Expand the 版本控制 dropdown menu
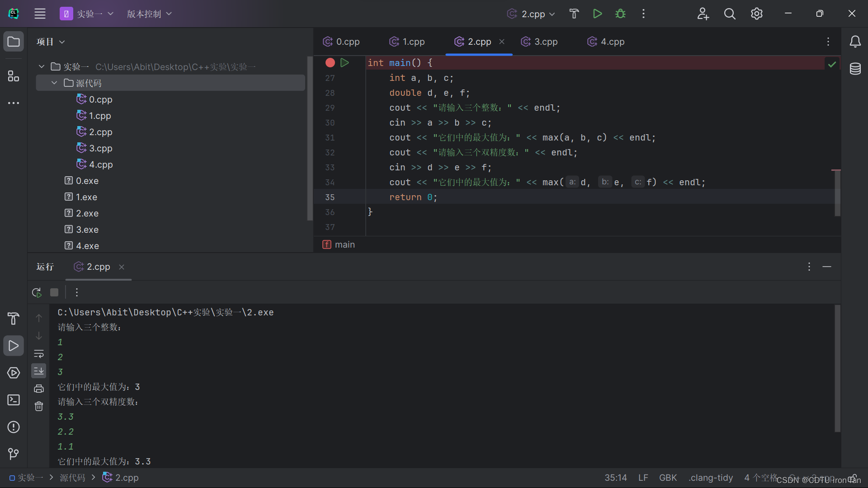 [149, 14]
